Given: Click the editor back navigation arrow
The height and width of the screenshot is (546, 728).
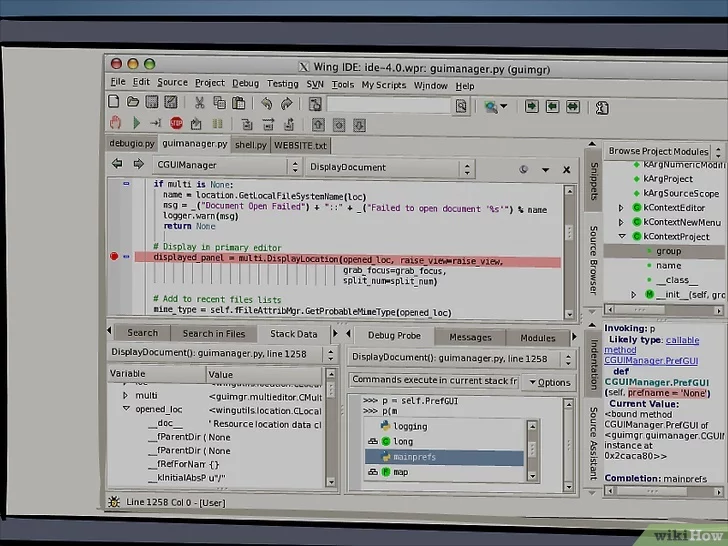Looking at the screenshot, I should click(117, 163).
